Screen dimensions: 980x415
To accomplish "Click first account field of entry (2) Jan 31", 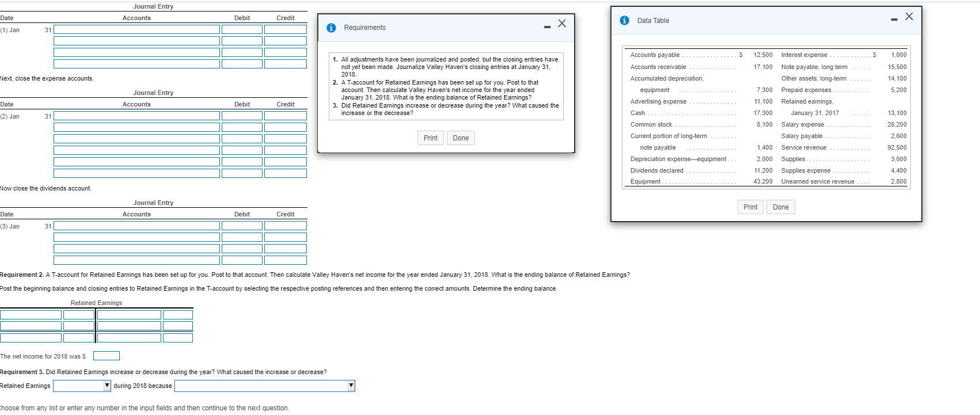I will (136, 116).
